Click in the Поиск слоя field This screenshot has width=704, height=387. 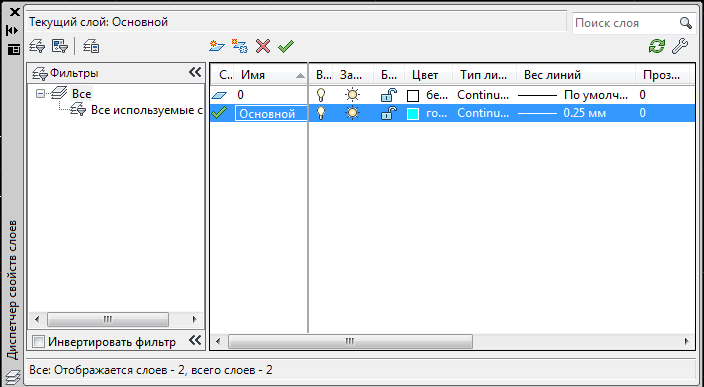[x=626, y=23]
